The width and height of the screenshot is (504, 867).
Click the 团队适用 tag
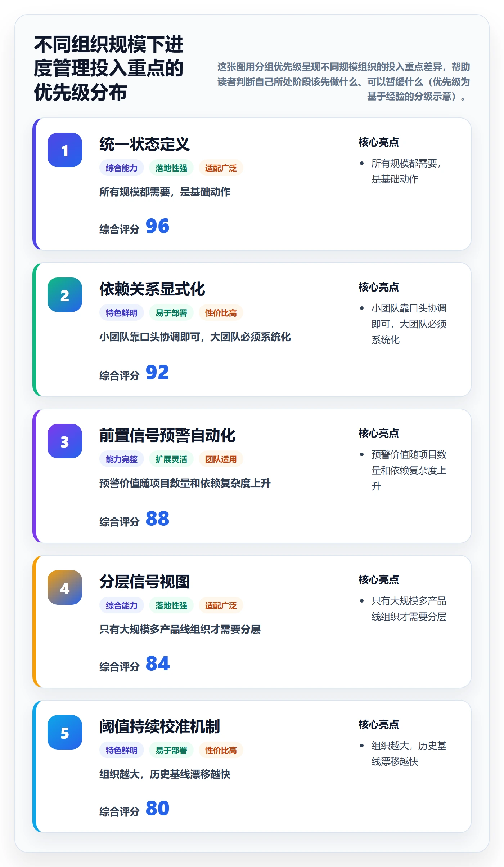(x=221, y=459)
